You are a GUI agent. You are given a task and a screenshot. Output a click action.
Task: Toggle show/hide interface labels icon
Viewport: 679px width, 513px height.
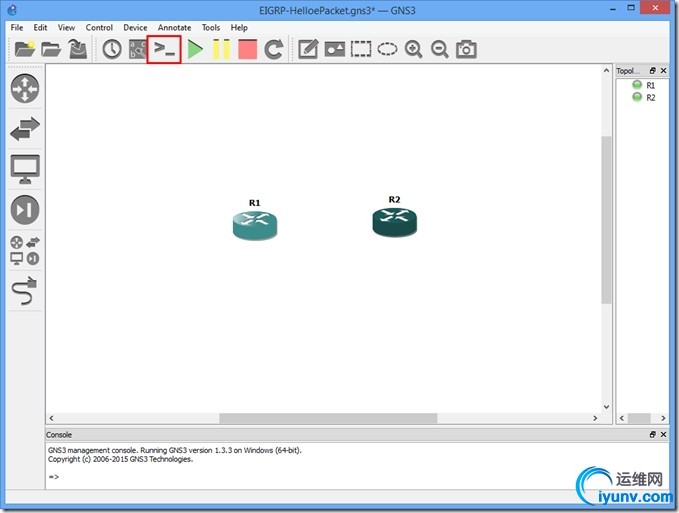pos(138,49)
